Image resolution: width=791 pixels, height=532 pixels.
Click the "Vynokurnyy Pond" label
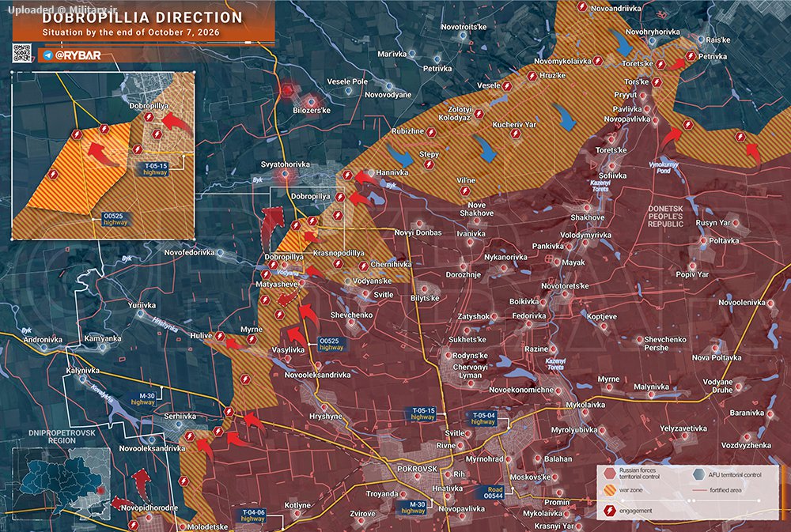point(664,168)
